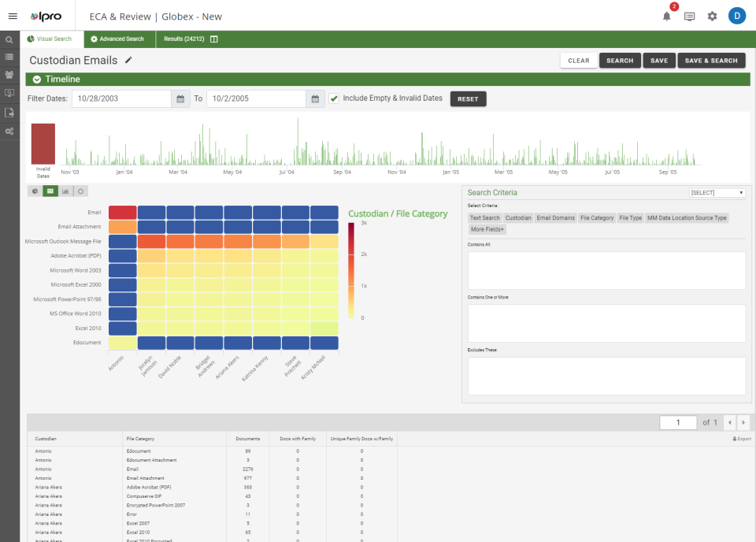756x542 pixels.
Task: Switch to the Advanced Search tab
Action: pos(118,39)
